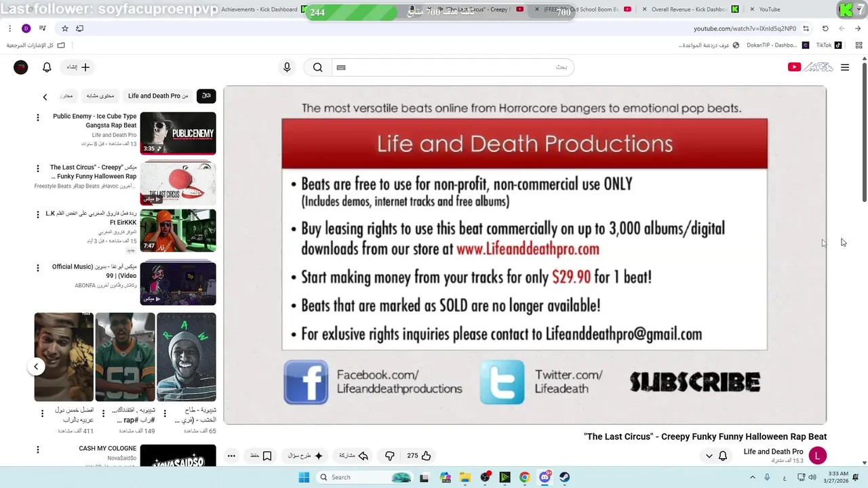Show hidden system tray icons chevron
868x488 pixels.
753,477
